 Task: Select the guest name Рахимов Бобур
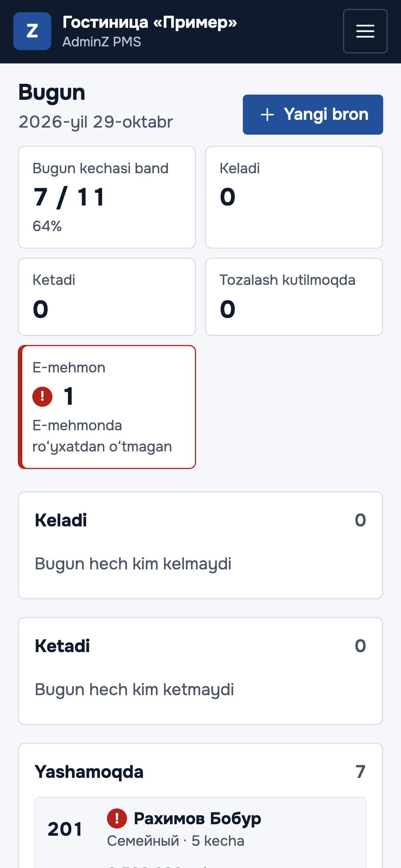click(197, 818)
